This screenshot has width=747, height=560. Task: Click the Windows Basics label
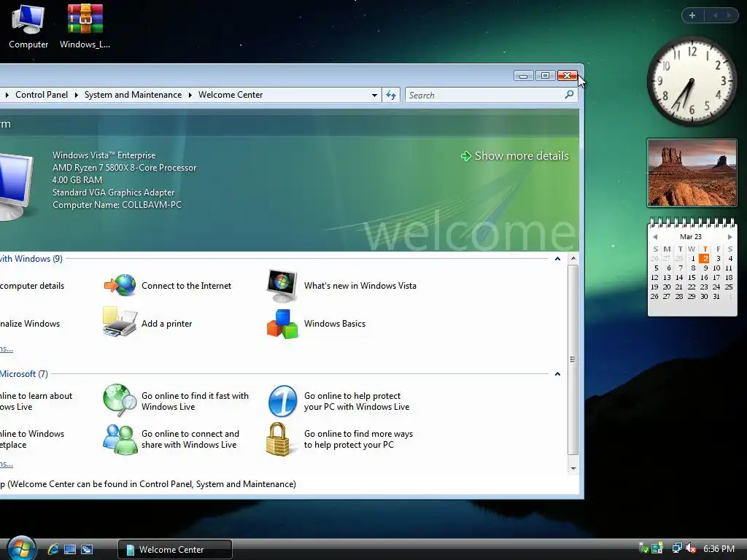coord(335,323)
